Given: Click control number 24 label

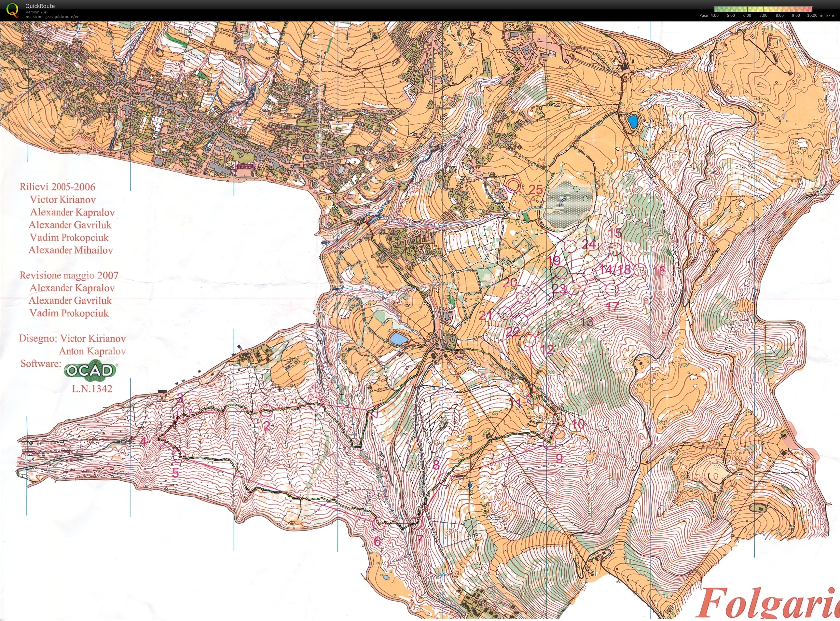Looking at the screenshot, I should tap(589, 244).
